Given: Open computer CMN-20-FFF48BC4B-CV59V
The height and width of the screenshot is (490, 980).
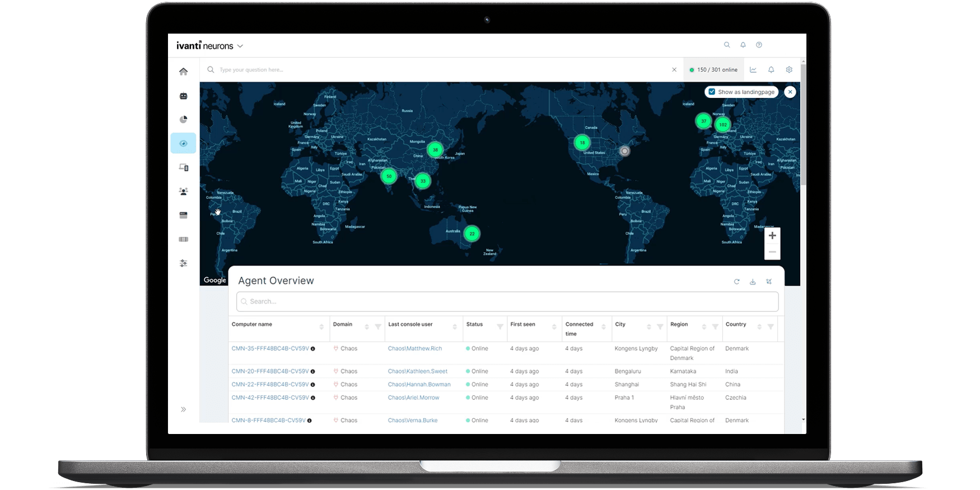Looking at the screenshot, I should (x=270, y=371).
